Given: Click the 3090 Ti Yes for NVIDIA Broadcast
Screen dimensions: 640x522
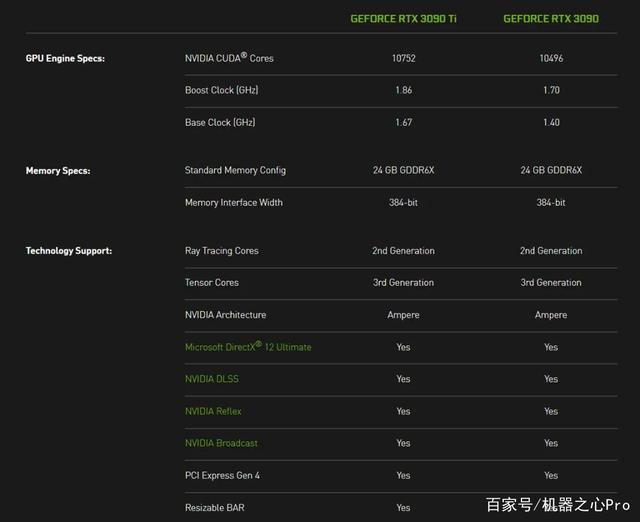Looking at the screenshot, I should coord(403,443).
